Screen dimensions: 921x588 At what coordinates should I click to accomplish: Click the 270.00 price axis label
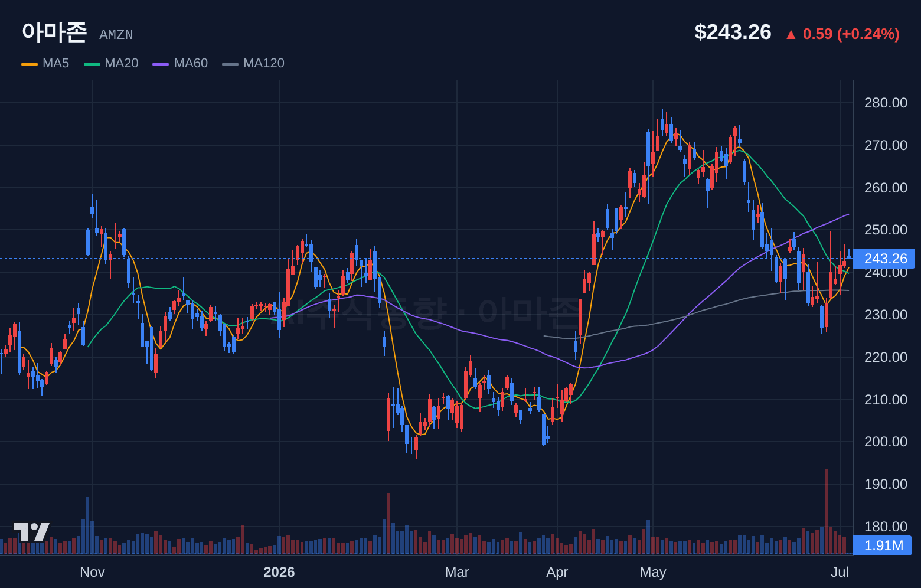point(886,145)
